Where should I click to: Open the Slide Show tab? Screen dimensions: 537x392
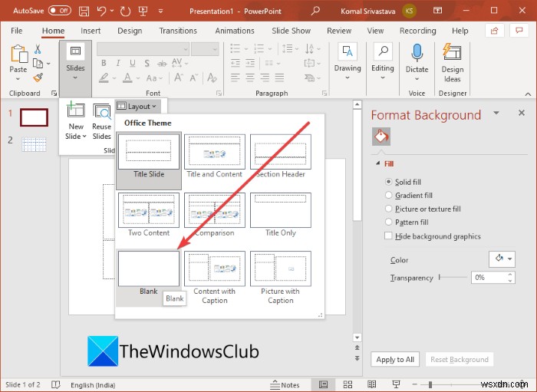coord(291,31)
